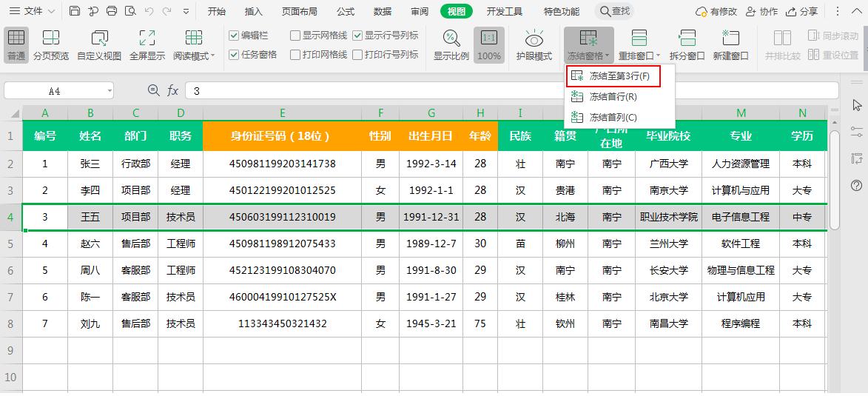Open the 开发工具 Developer tab
Image resolution: width=868 pixels, height=396 pixels.
point(505,11)
